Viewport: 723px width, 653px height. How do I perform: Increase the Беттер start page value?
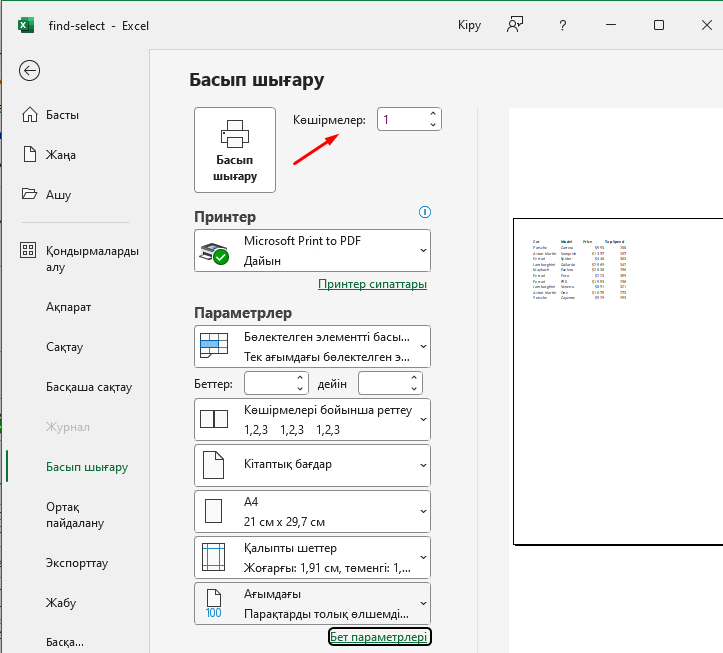point(300,377)
